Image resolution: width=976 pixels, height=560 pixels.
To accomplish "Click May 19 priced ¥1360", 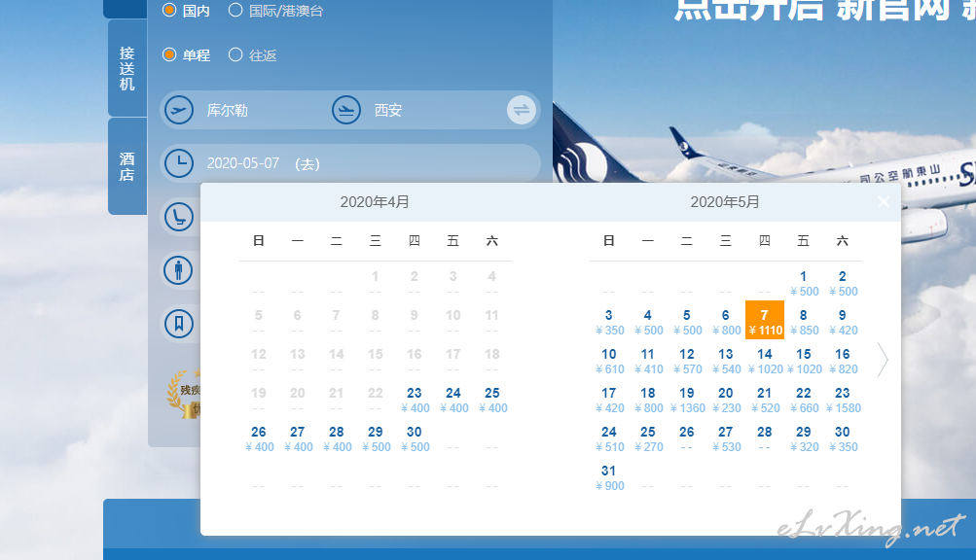I will [687, 400].
